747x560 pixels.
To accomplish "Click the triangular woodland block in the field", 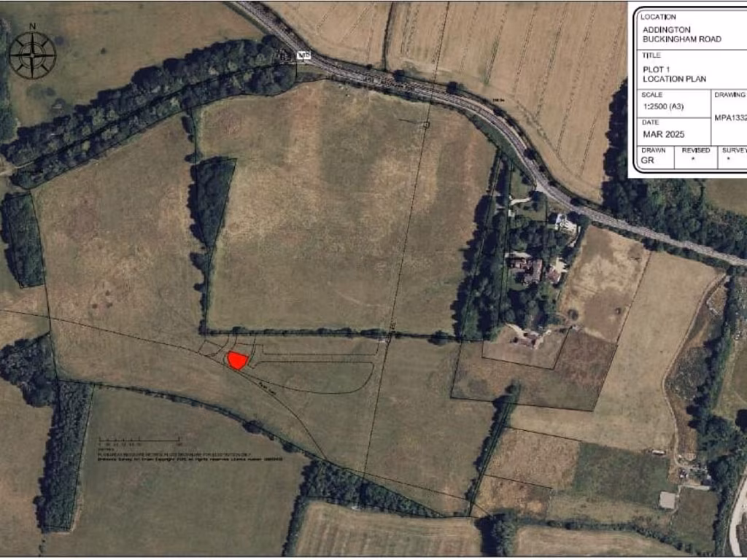I will pos(213,201).
